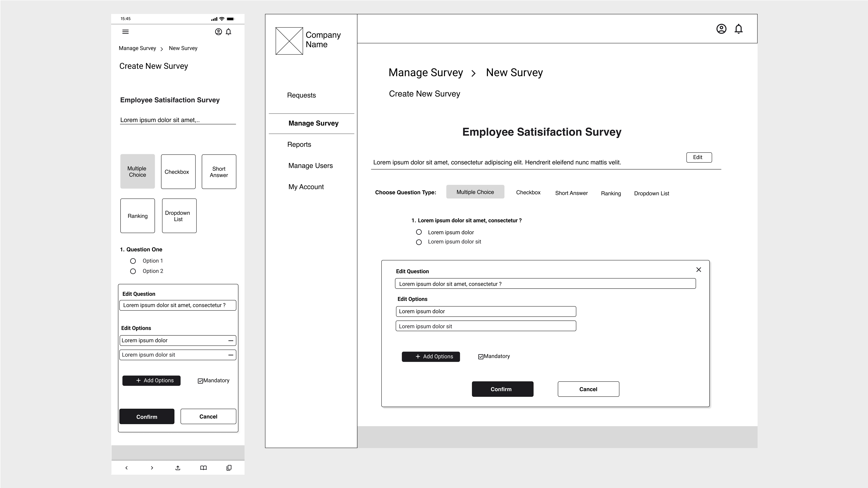The image size is (868, 488).
Task: Open My Account in the sidebar
Action: pos(306,187)
